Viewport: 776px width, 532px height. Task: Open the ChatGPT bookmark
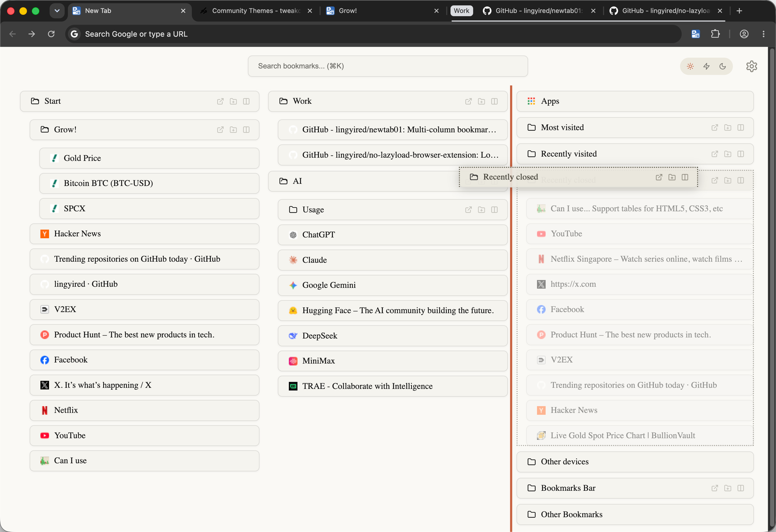(393, 235)
